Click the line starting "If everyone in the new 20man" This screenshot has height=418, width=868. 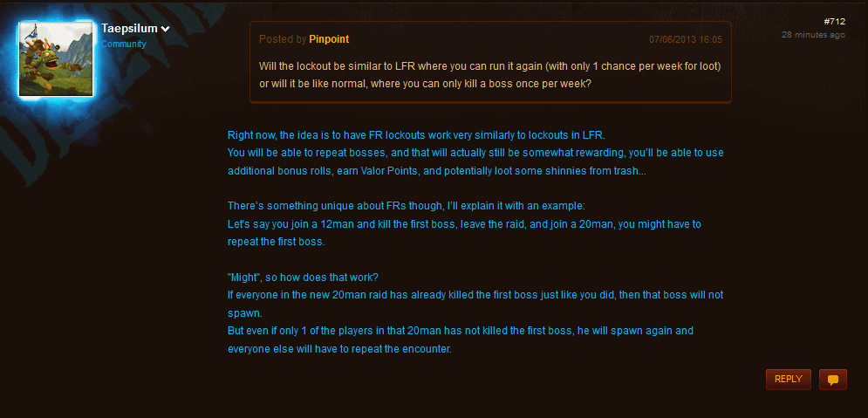475,295
